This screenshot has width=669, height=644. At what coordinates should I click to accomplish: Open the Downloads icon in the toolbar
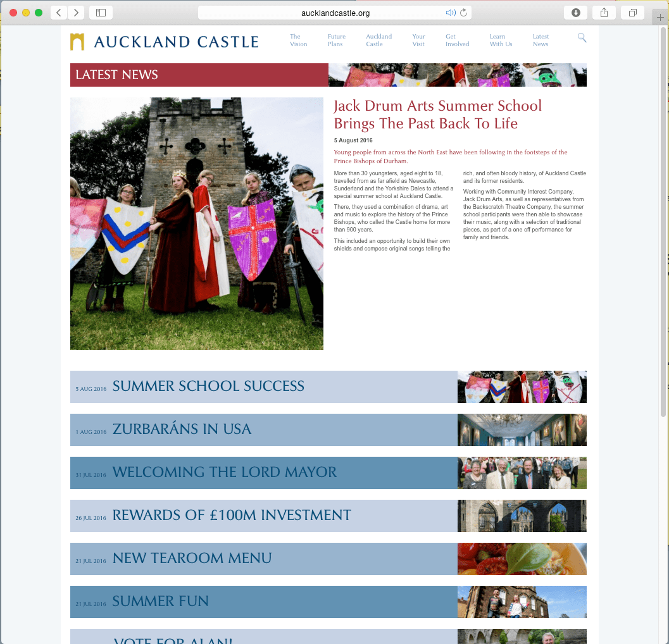[x=575, y=11]
